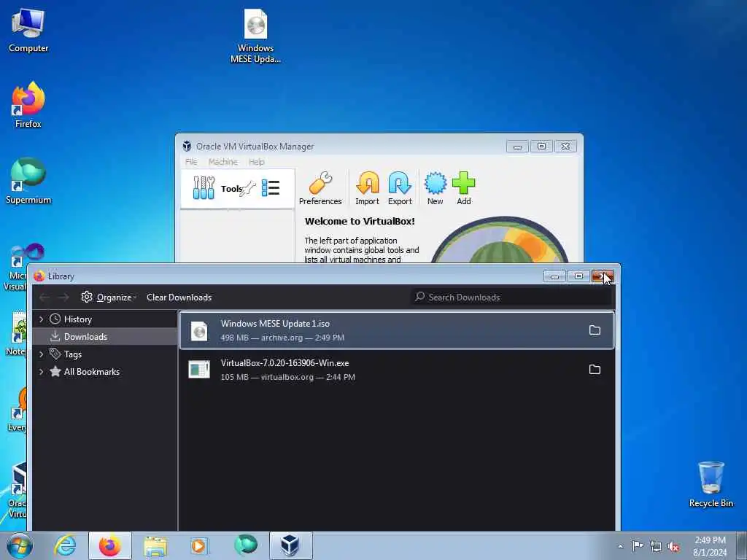Click the muted volume tray icon
The image size is (747, 560).
[673, 546]
